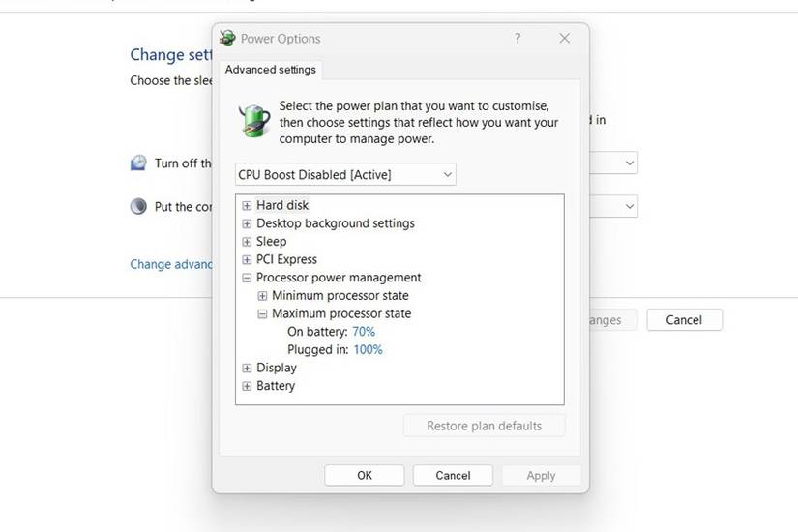Expand Minimum processor state node
Screen dimensions: 798x532
(x=262, y=296)
